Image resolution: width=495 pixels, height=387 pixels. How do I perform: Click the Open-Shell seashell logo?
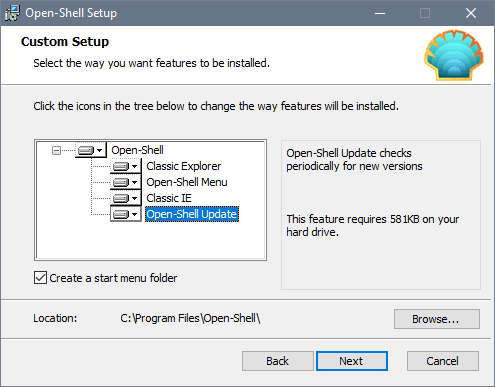(x=454, y=55)
